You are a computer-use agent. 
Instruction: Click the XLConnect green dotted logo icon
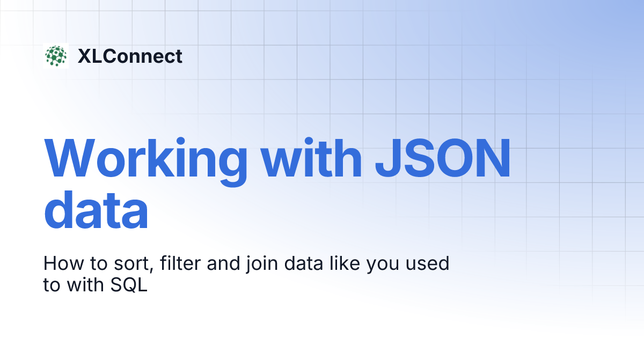coord(56,56)
